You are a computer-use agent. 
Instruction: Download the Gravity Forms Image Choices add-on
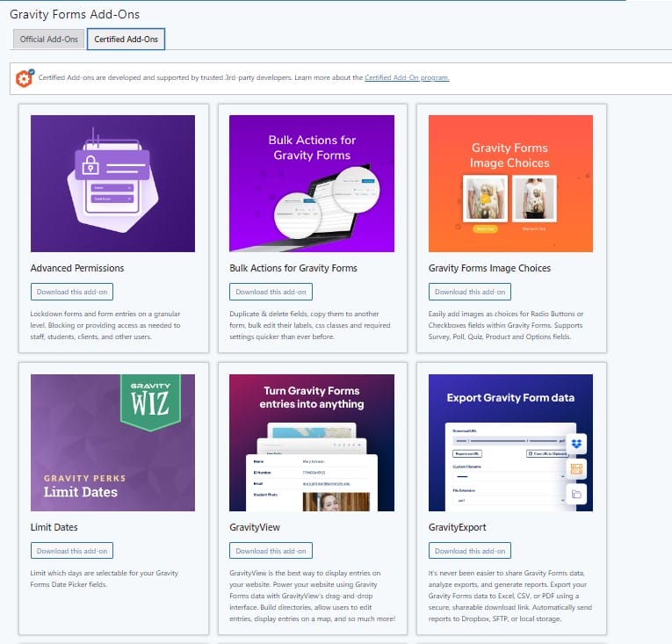pyautogui.click(x=470, y=292)
